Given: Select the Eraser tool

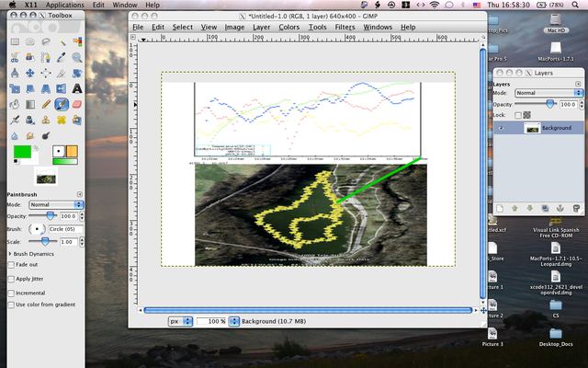Looking at the screenshot, I should (77, 104).
